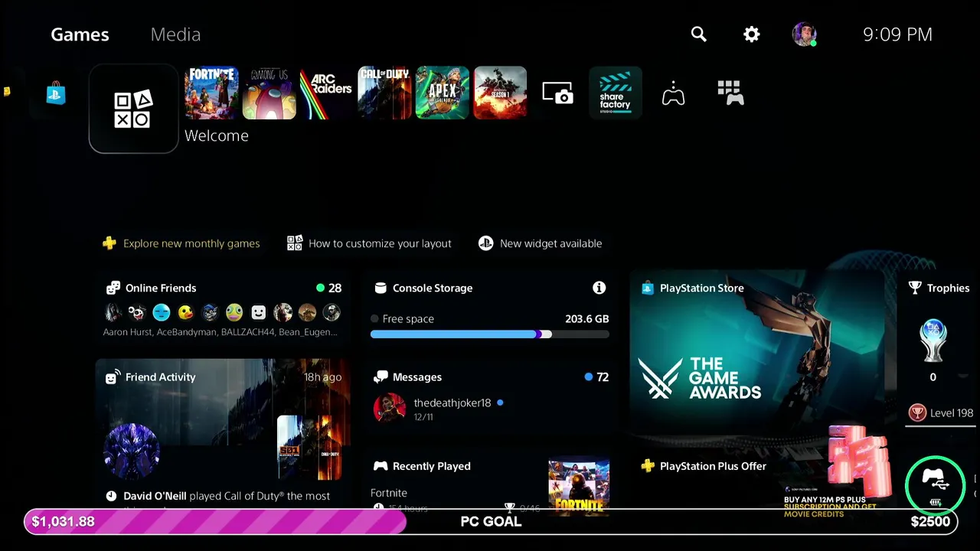Viewport: 980px width, 551px height.
Task: Click the online friends count 28
Action: (335, 288)
